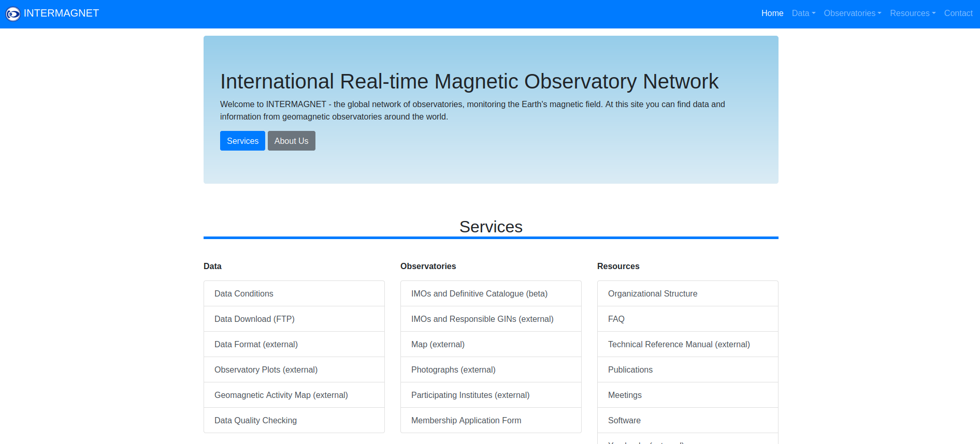Open Data Download (FTP) item
The image size is (980, 444).
294,319
